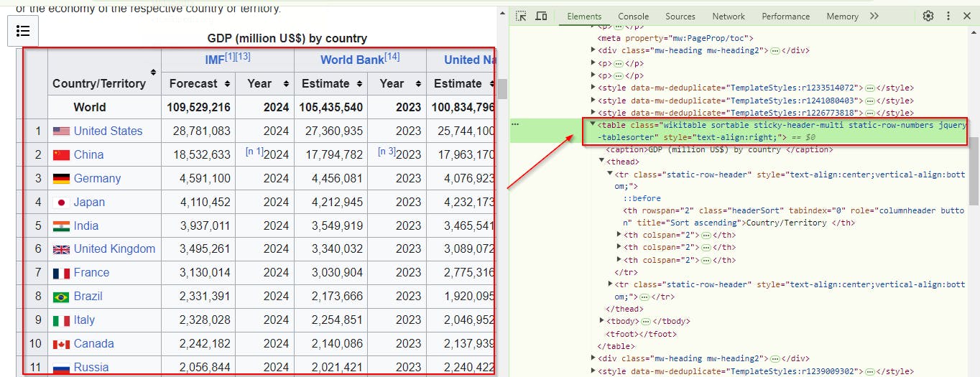This screenshot has width=980, height=377.
Task: Sort the World Bank Estimate column
Action: pyautogui.click(x=360, y=84)
